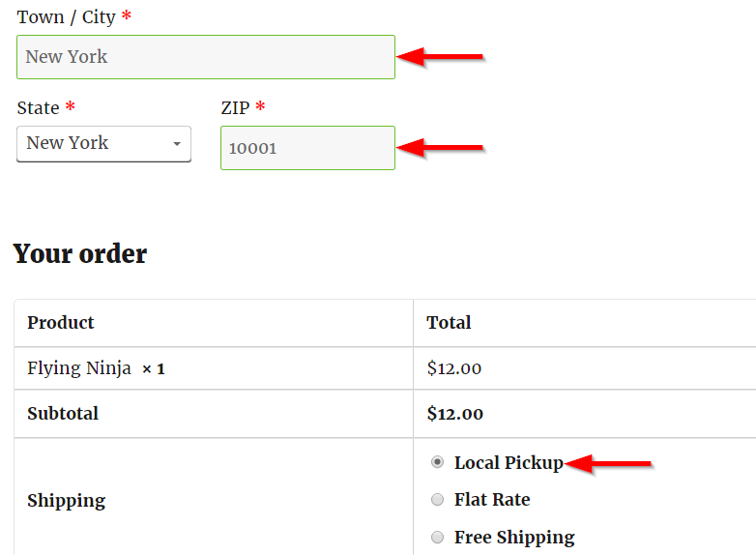The height and width of the screenshot is (555, 756).
Task: Click the Your order heading
Action: click(80, 254)
